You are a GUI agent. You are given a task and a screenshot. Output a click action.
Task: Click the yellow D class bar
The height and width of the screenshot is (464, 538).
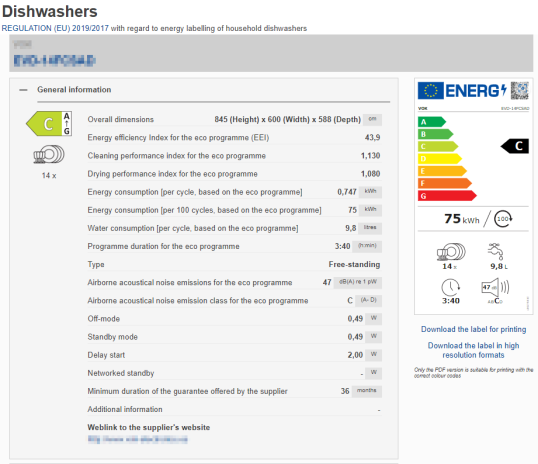pyautogui.click(x=440, y=159)
